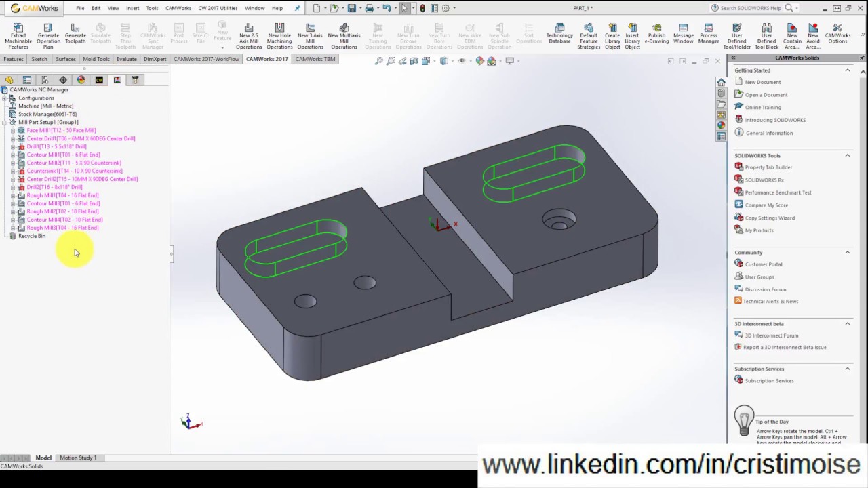The image size is (868, 488).
Task: Open Report a 3D Interconnect Beta Issue
Action: click(x=785, y=348)
